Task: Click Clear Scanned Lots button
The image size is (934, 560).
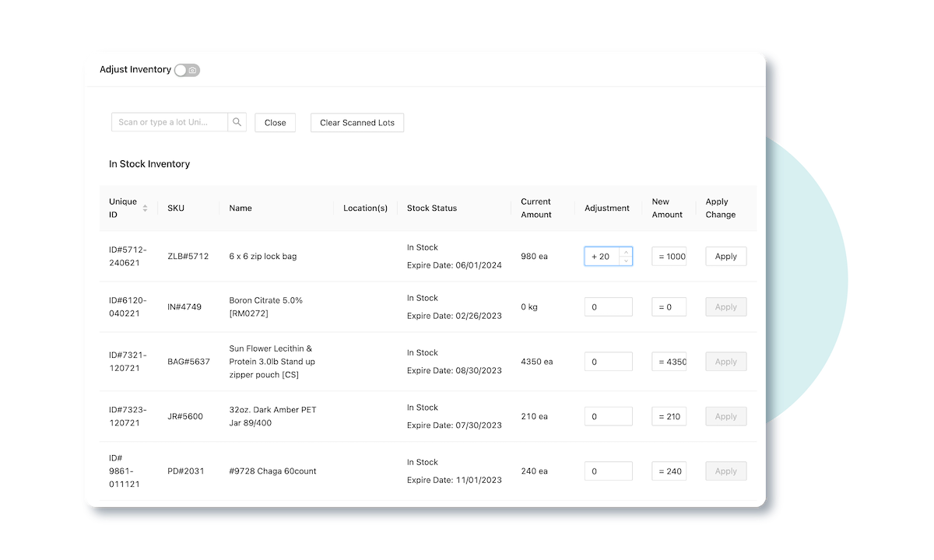Action: tap(357, 123)
